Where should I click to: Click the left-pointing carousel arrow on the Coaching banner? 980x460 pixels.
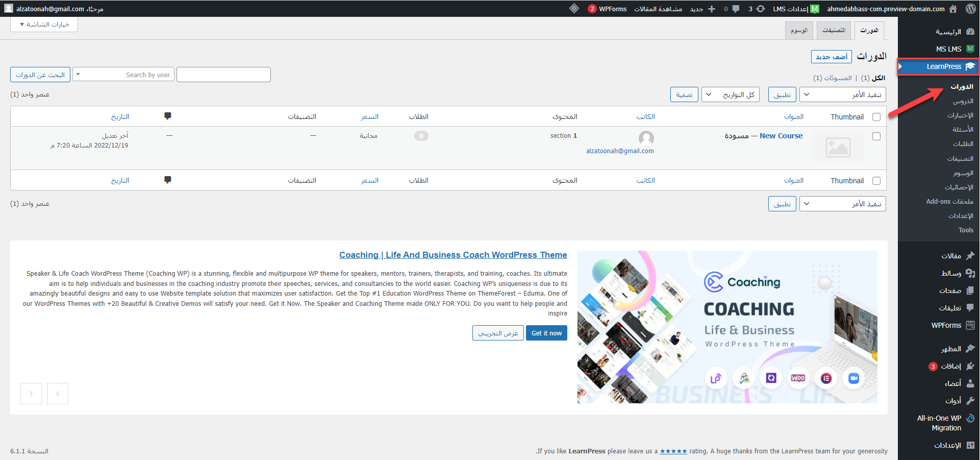tap(58, 394)
